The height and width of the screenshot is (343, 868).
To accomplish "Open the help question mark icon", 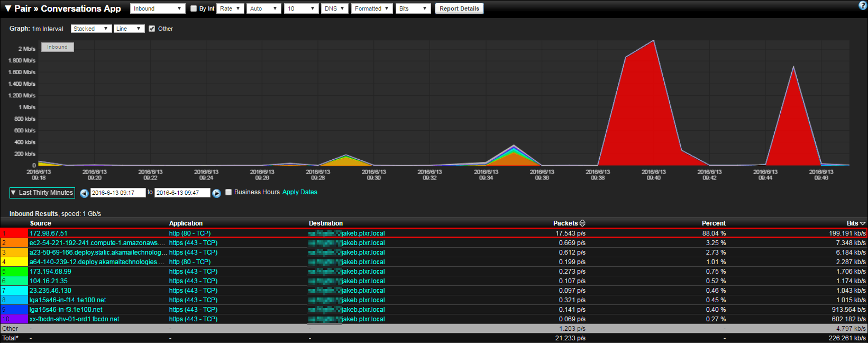I will point(862,5).
